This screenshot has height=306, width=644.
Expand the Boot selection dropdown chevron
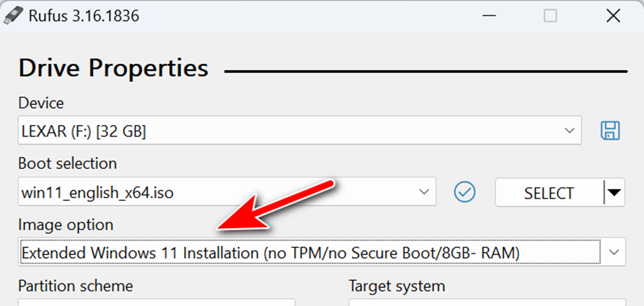point(423,192)
